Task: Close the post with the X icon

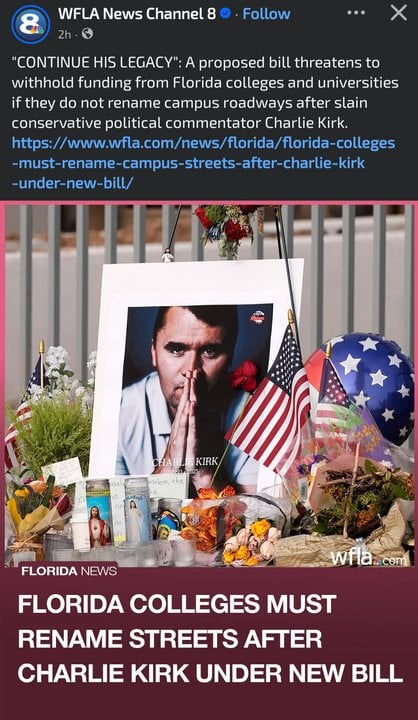Action: (398, 13)
